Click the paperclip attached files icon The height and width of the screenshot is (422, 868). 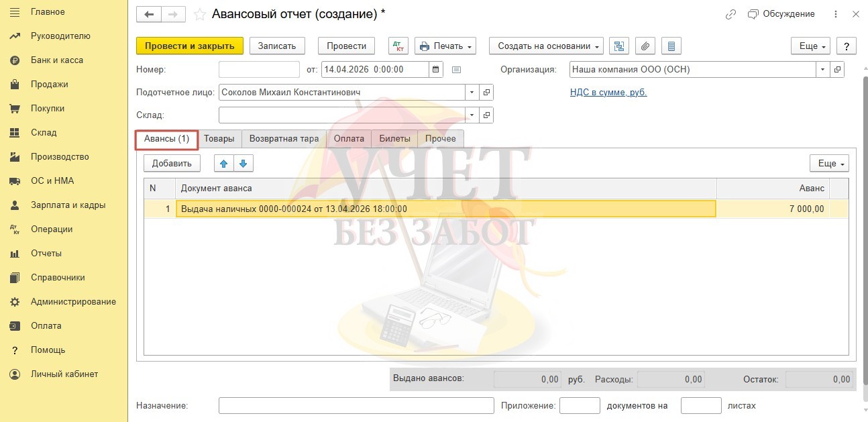pyautogui.click(x=645, y=46)
